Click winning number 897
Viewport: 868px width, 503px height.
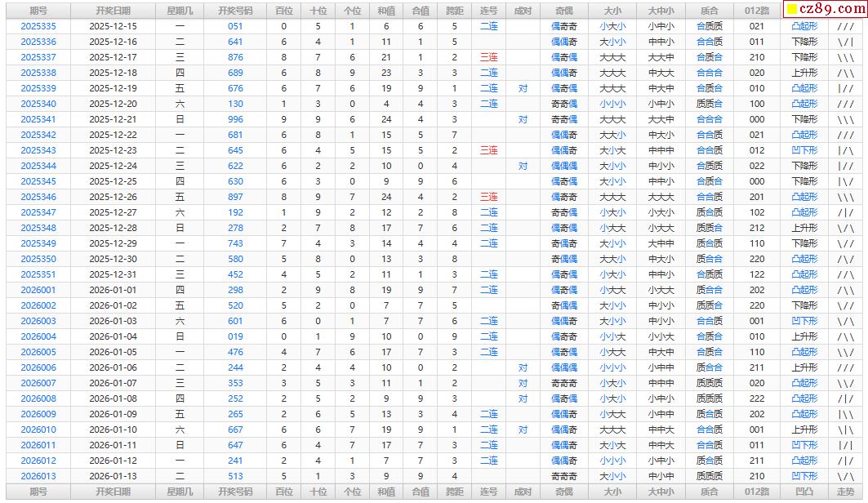(235, 197)
